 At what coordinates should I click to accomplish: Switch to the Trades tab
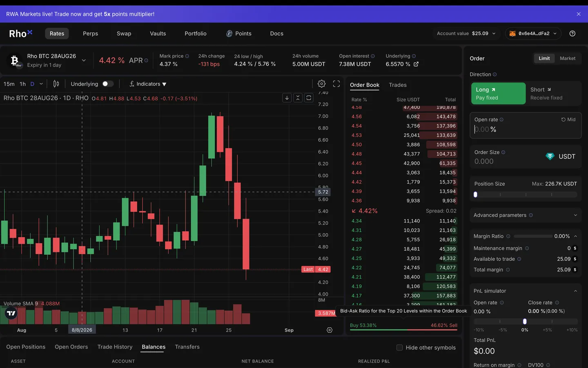tap(398, 85)
